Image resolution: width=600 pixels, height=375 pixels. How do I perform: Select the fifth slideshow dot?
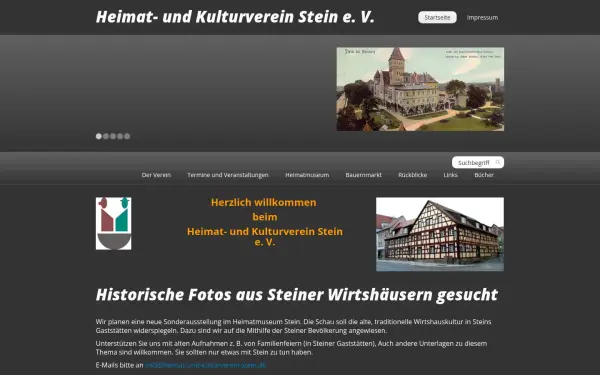pos(127,136)
